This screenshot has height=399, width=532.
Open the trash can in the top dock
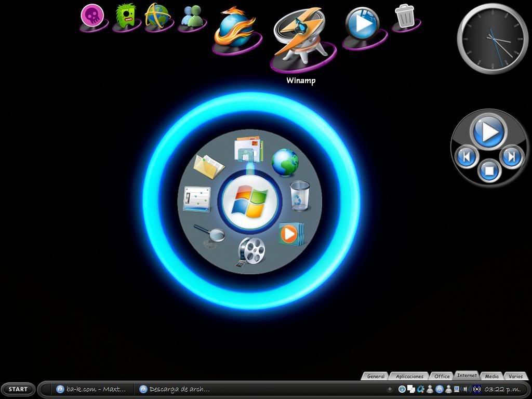(x=405, y=16)
